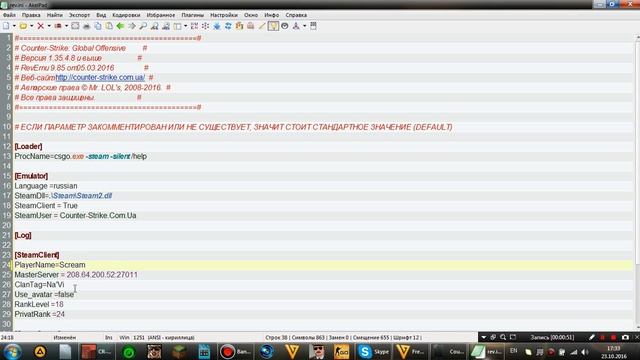
Task: Open the Кодировки menu
Action: (126, 15)
